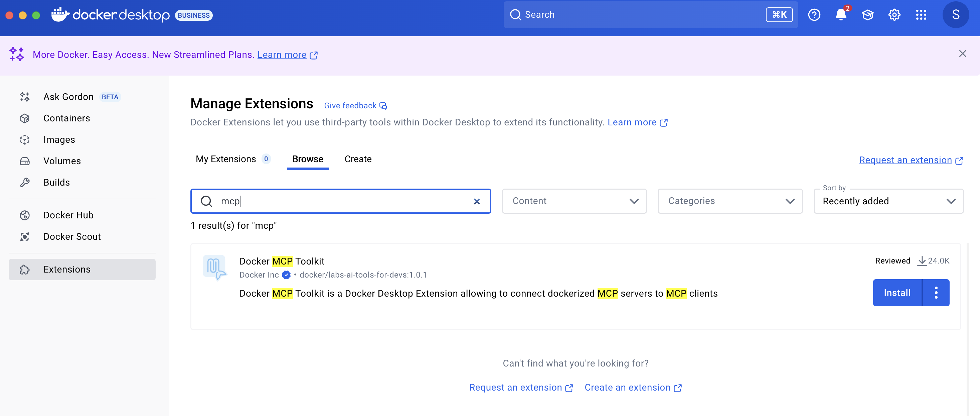Click the Docker Inc verified publisher badge
Screen dimensions: 980x416
pyautogui.click(x=286, y=275)
